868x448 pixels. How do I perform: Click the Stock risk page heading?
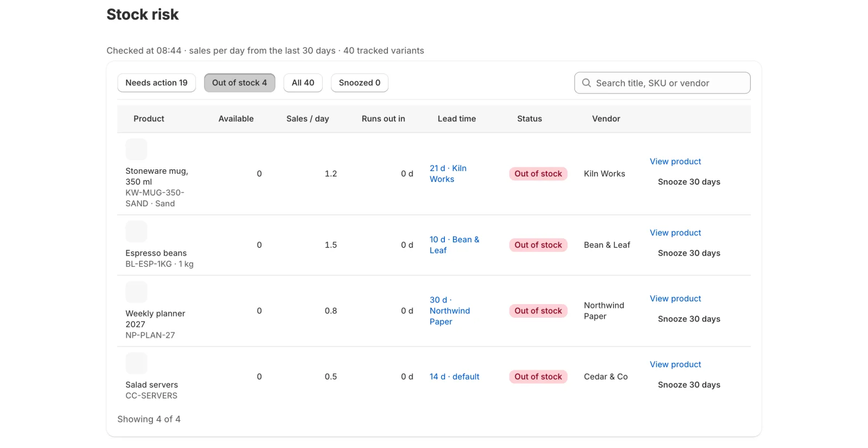(x=143, y=15)
